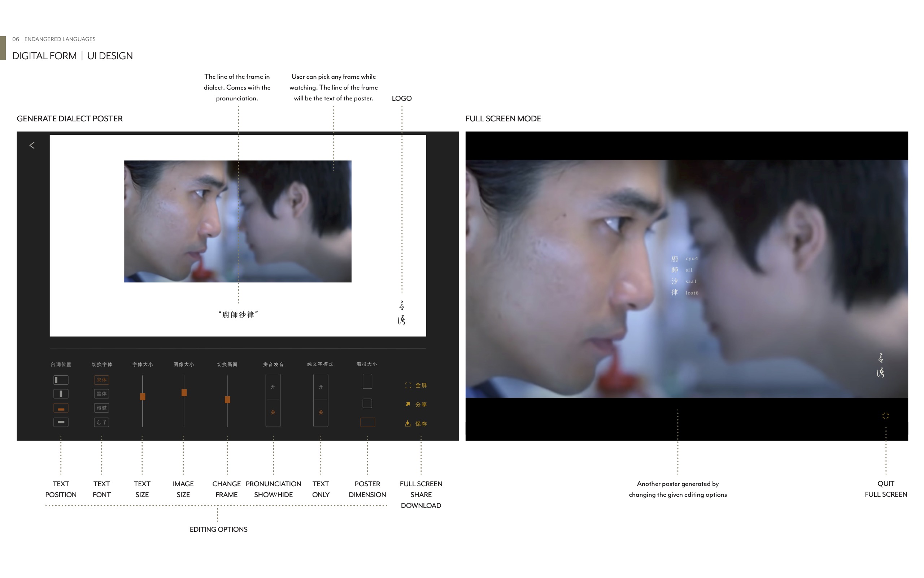
Task: Turn pronunciation off with 关 under 拼音发音
Action: pos(273,413)
